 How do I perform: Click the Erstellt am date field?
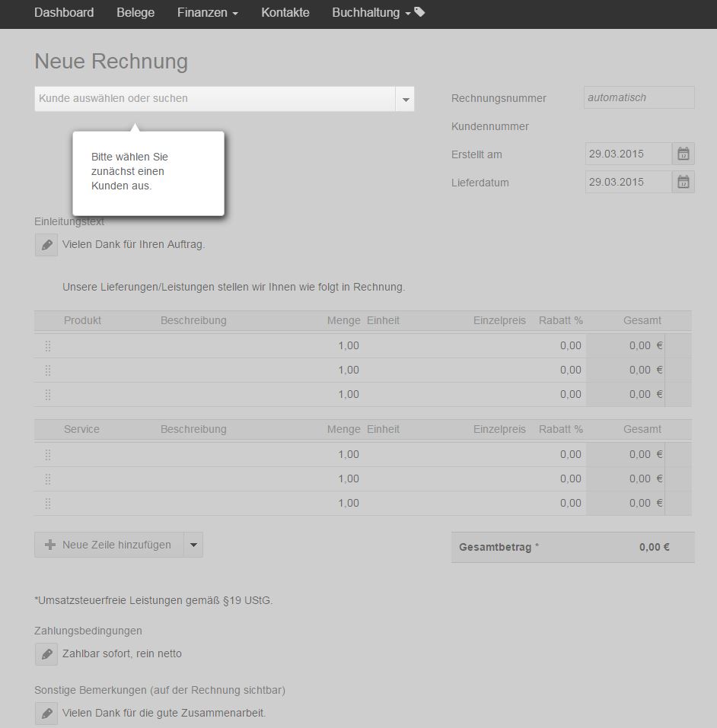[x=628, y=154]
